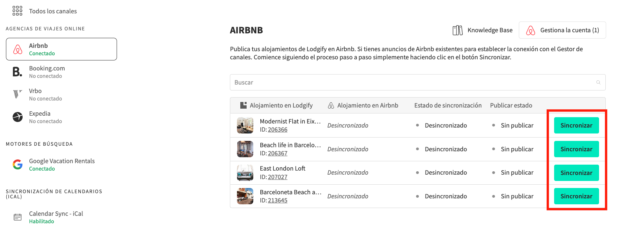The image size is (644, 231).
Task: Click the Conectado status under Airbnb
Action: (42, 53)
